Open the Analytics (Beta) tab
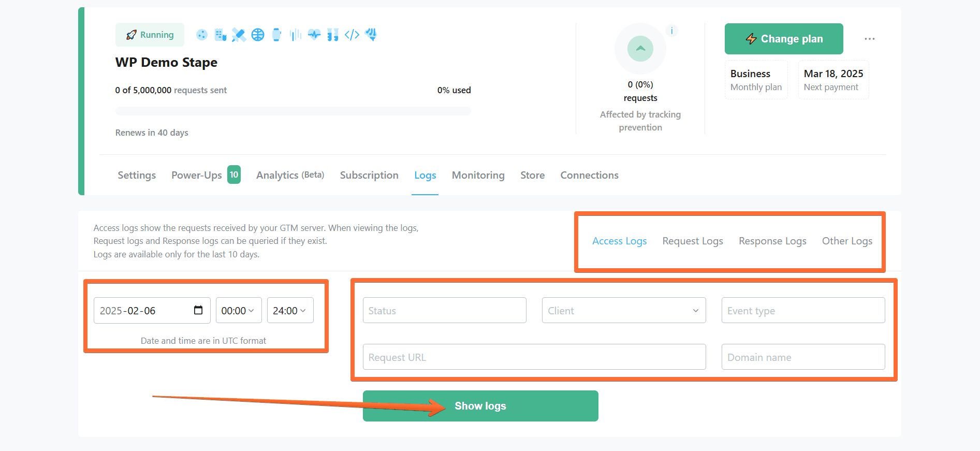The height and width of the screenshot is (451, 980). pos(290,175)
